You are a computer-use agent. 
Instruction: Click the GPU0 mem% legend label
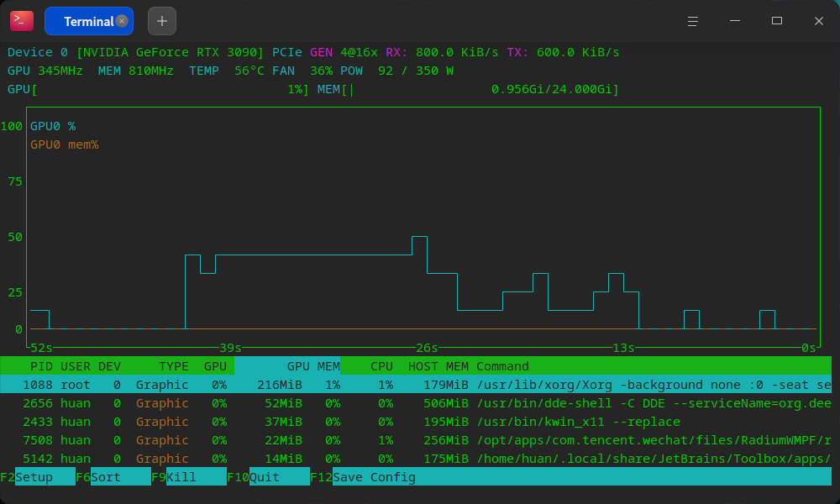[65, 144]
